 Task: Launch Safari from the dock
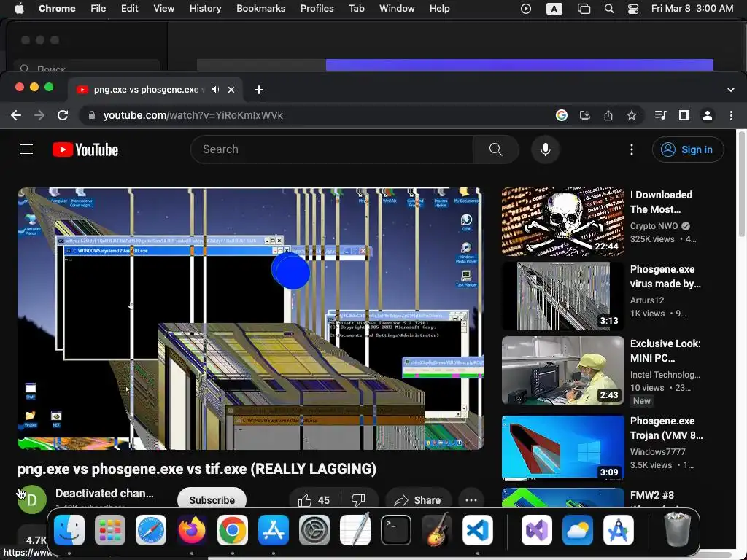(x=151, y=530)
